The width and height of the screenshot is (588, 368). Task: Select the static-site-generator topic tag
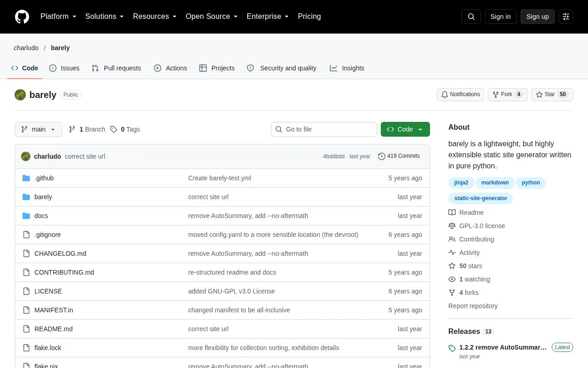click(481, 198)
